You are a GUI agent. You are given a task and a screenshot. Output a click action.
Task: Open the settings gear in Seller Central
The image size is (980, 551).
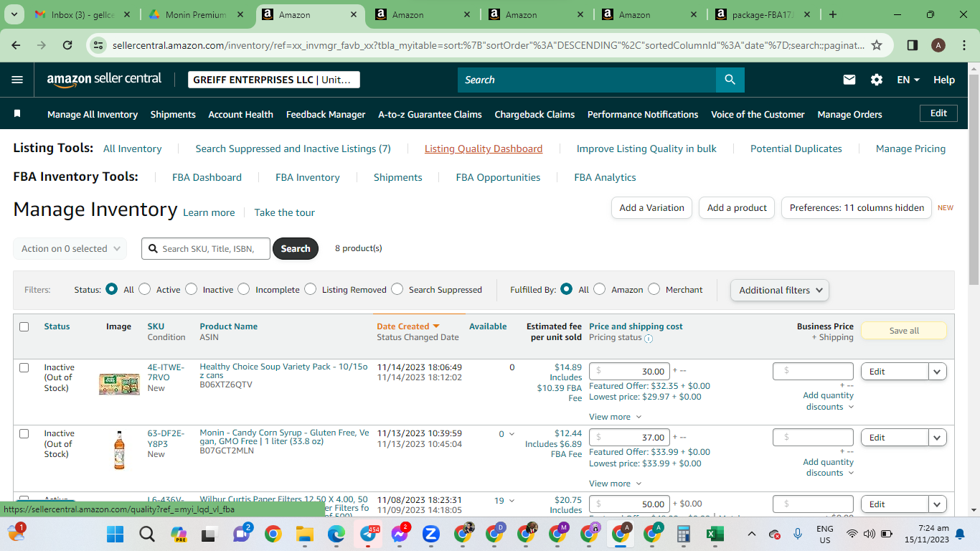click(x=877, y=80)
